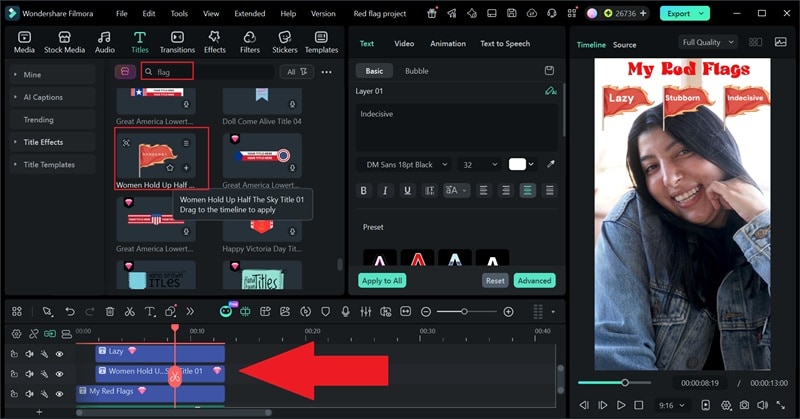Select the text tool in timeline toolbar
Screen dimensions: 800x419
coord(150,311)
